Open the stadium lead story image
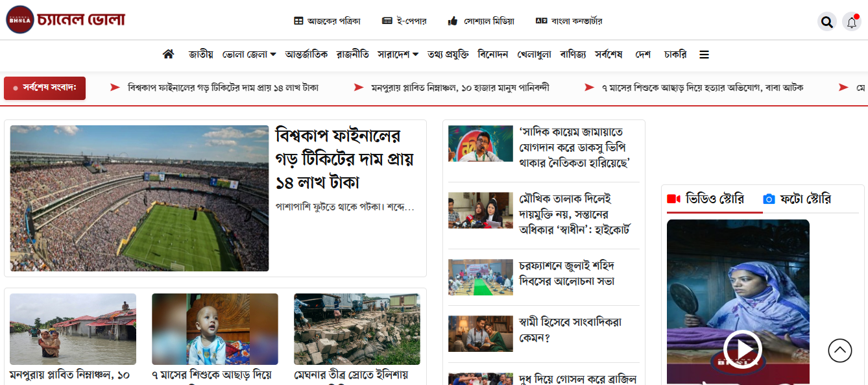The width and height of the screenshot is (868, 385). point(139,198)
